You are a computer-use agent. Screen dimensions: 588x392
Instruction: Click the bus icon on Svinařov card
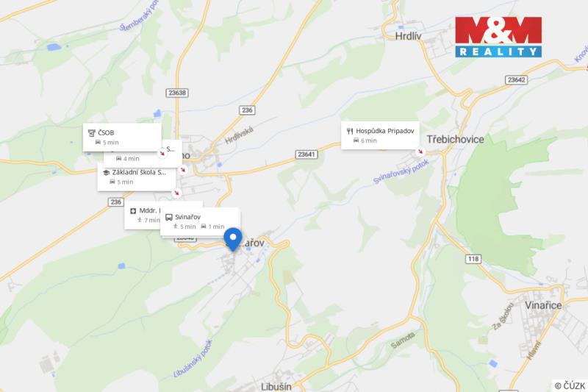tap(169, 217)
